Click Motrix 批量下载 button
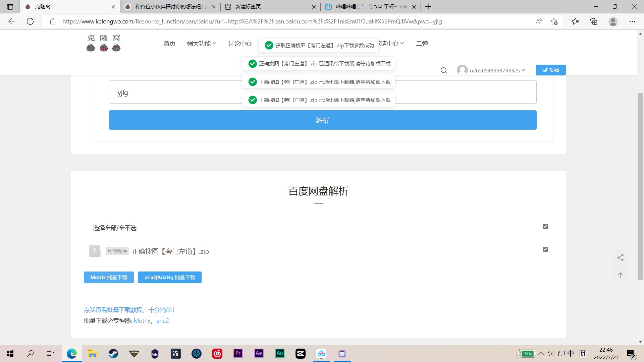The height and width of the screenshot is (362, 644). [x=109, y=278]
